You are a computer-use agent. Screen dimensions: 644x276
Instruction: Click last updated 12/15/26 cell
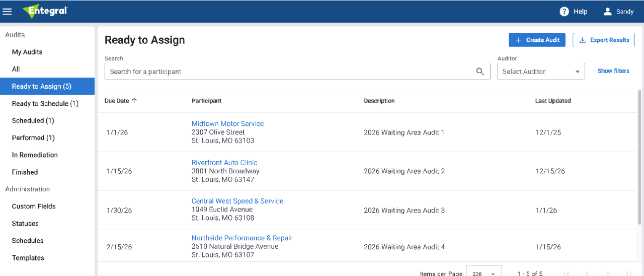pos(550,171)
